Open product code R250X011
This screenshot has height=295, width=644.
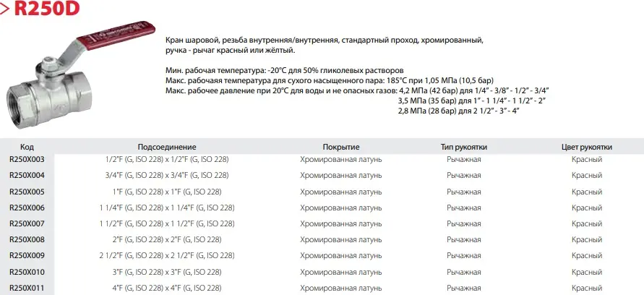pos(27,288)
